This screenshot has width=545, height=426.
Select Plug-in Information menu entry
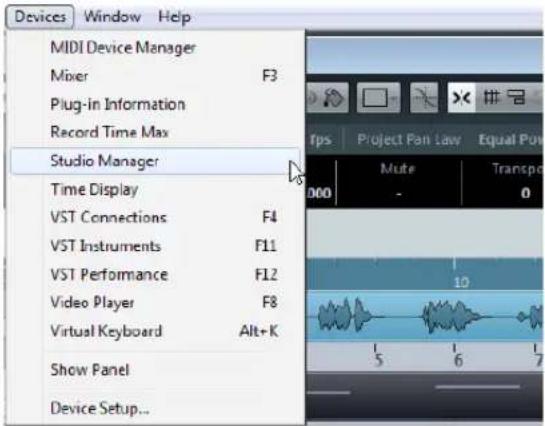pyautogui.click(x=155, y=104)
